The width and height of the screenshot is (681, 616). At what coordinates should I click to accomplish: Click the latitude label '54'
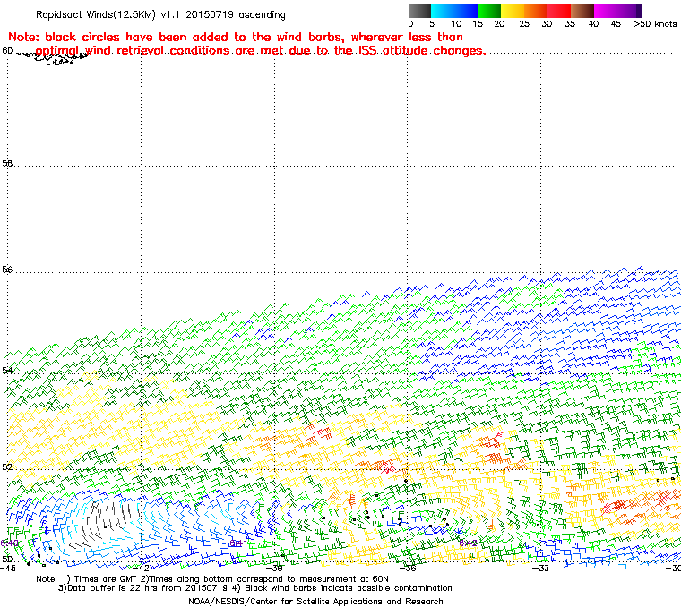[7, 371]
